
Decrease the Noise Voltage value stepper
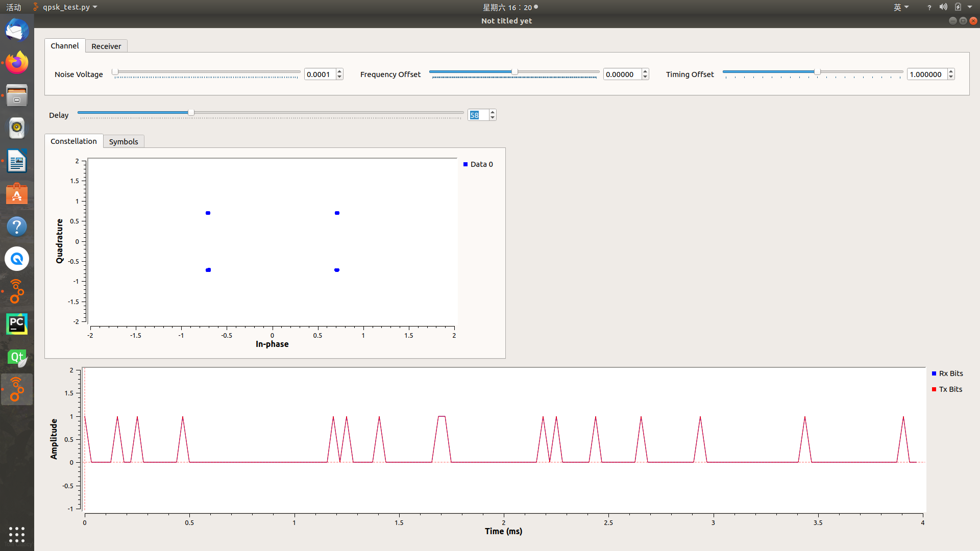(339, 77)
